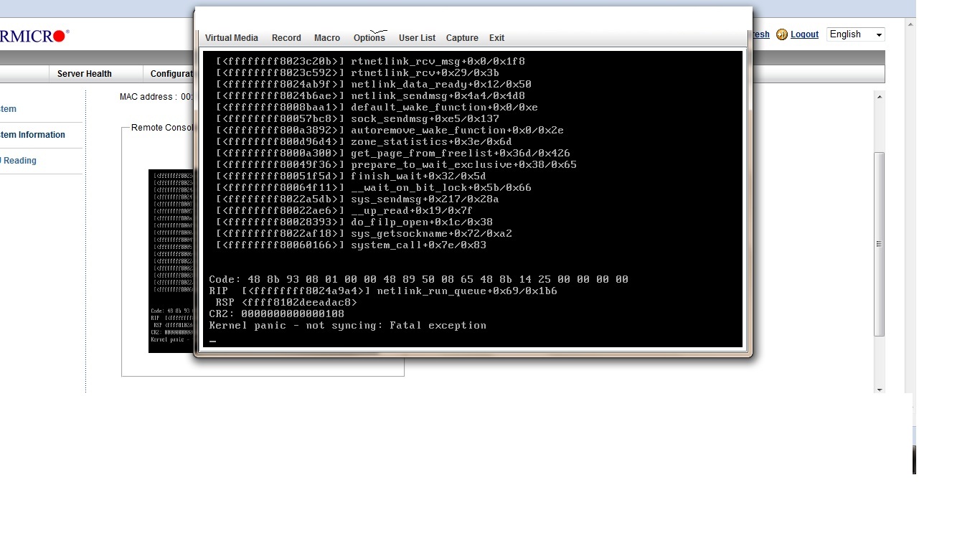
Task: Click inside the kernel panic console screen
Action: pyautogui.click(x=472, y=199)
